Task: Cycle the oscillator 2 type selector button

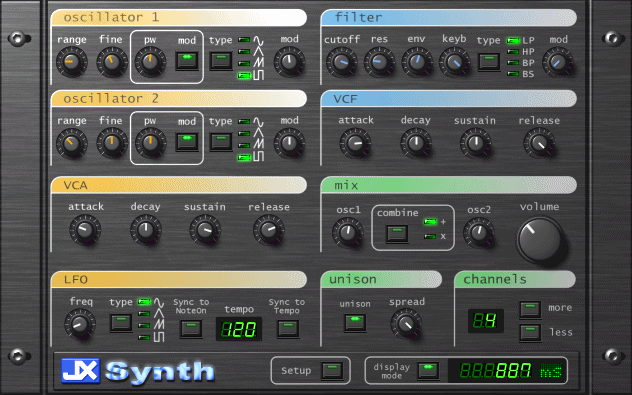Action: coord(221,142)
